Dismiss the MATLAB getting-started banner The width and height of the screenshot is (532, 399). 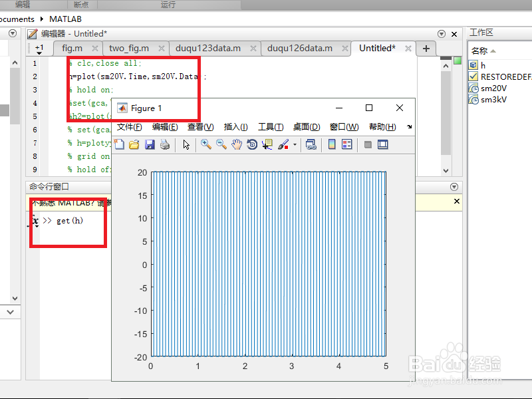pos(457,201)
